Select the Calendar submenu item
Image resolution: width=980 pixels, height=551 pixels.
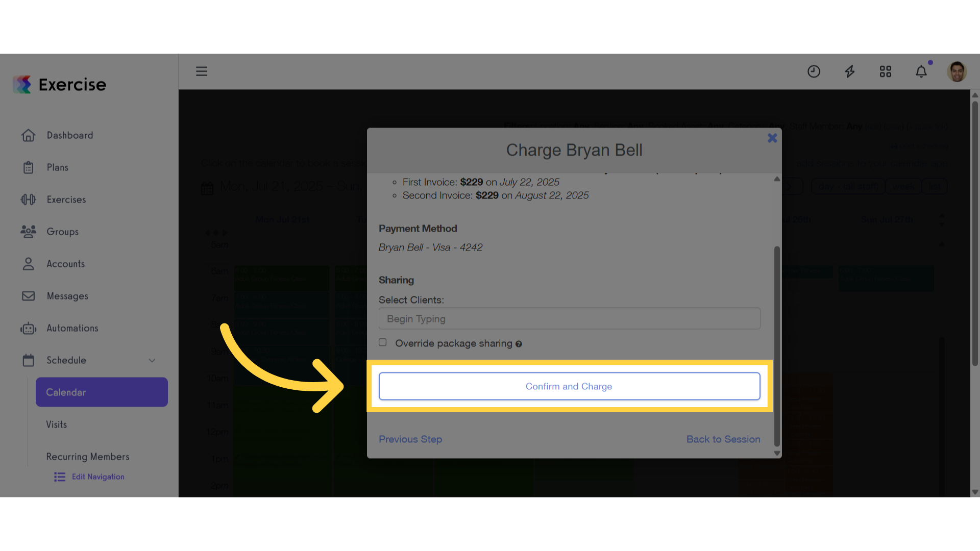pos(102,392)
